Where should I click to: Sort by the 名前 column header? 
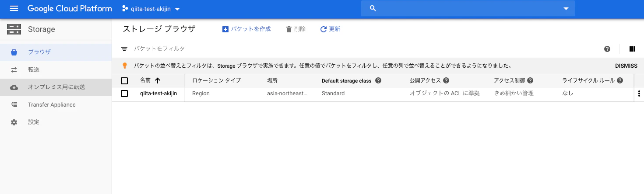145,80
